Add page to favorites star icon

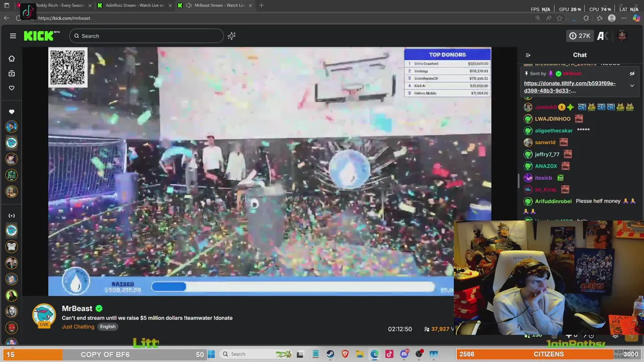(x=559, y=18)
